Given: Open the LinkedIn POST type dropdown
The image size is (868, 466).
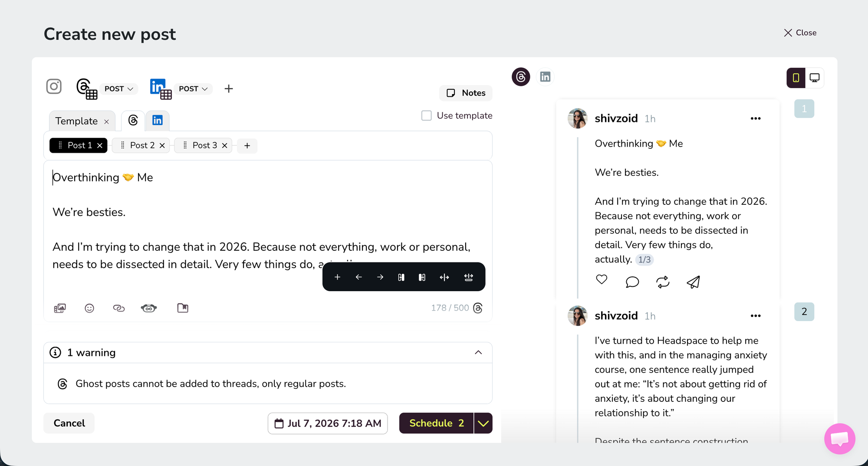Looking at the screenshot, I should point(193,89).
